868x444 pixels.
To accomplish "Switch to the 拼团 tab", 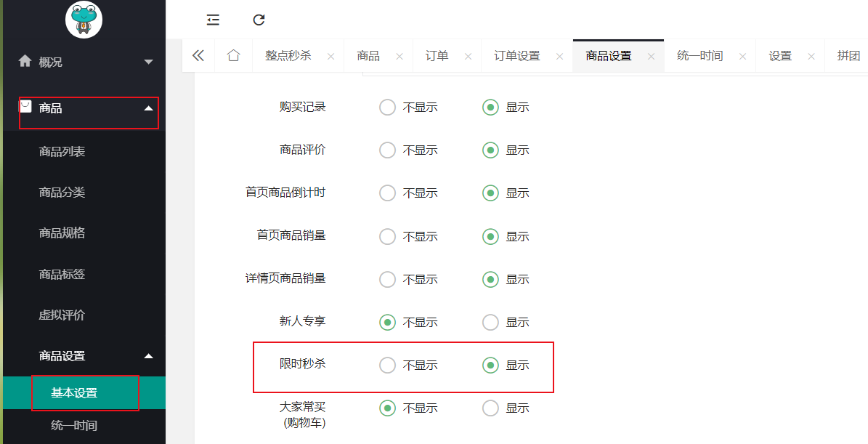I will pos(848,56).
